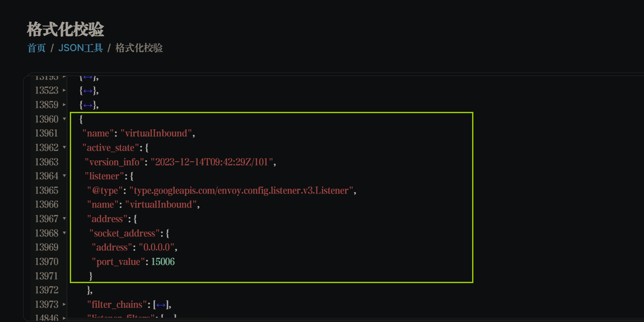
Task: Collapse the object starting at line 13960
Action: click(65, 119)
